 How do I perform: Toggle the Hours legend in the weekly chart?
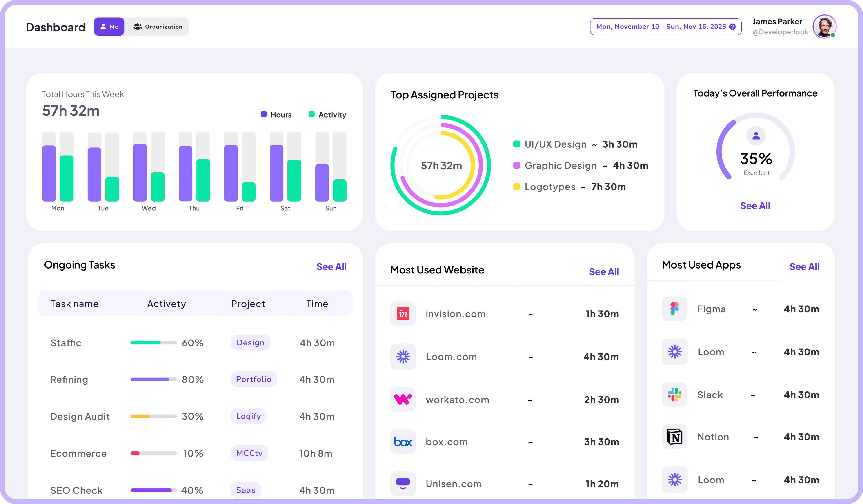tap(276, 115)
